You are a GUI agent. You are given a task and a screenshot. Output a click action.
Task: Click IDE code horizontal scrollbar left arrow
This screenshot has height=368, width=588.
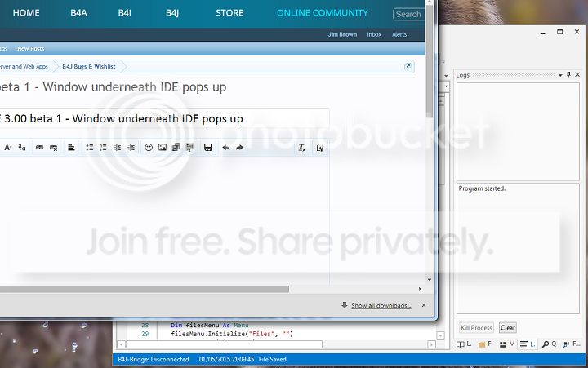coord(121,344)
